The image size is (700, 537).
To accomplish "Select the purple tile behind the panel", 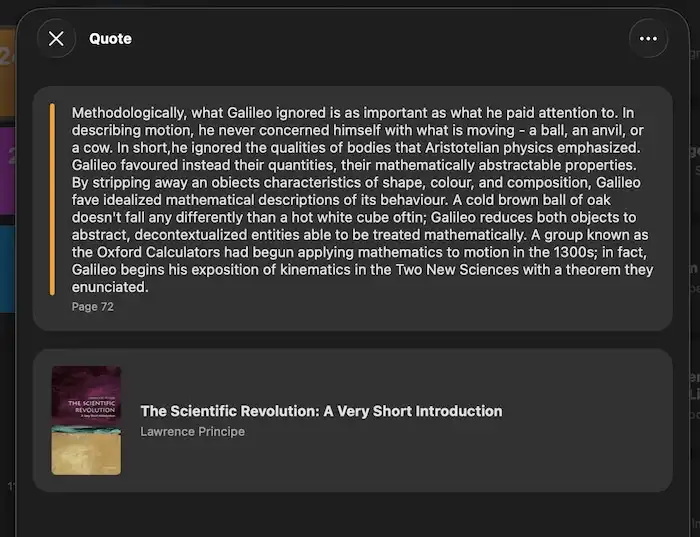I will (x=7, y=170).
